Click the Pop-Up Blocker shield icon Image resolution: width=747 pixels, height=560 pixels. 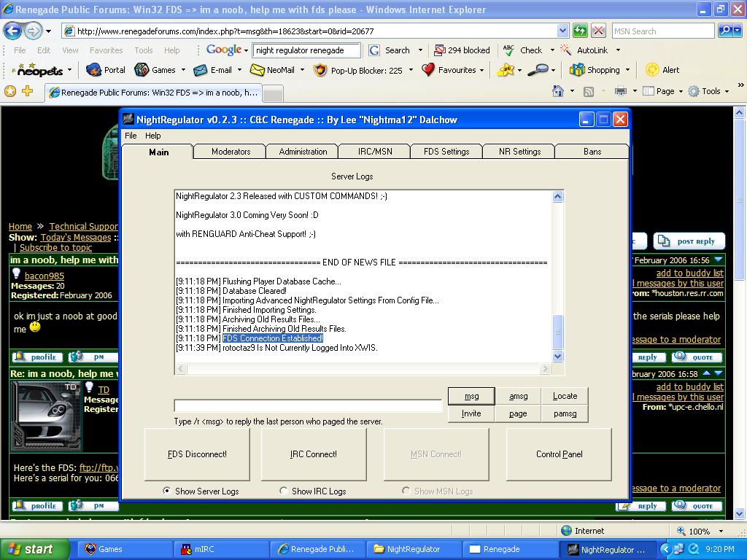[320, 70]
